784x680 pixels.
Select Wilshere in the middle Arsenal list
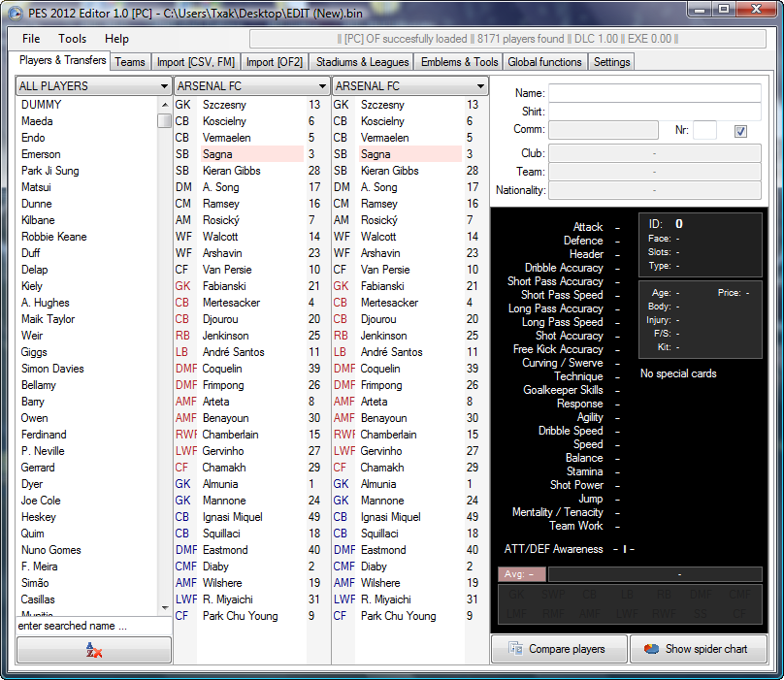(x=222, y=583)
